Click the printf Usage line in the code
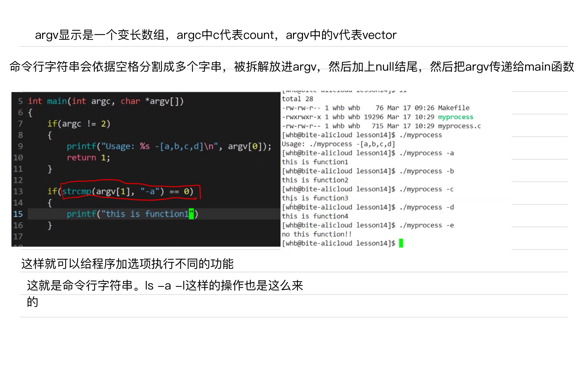Screen dimensions: 588x367 [169, 146]
